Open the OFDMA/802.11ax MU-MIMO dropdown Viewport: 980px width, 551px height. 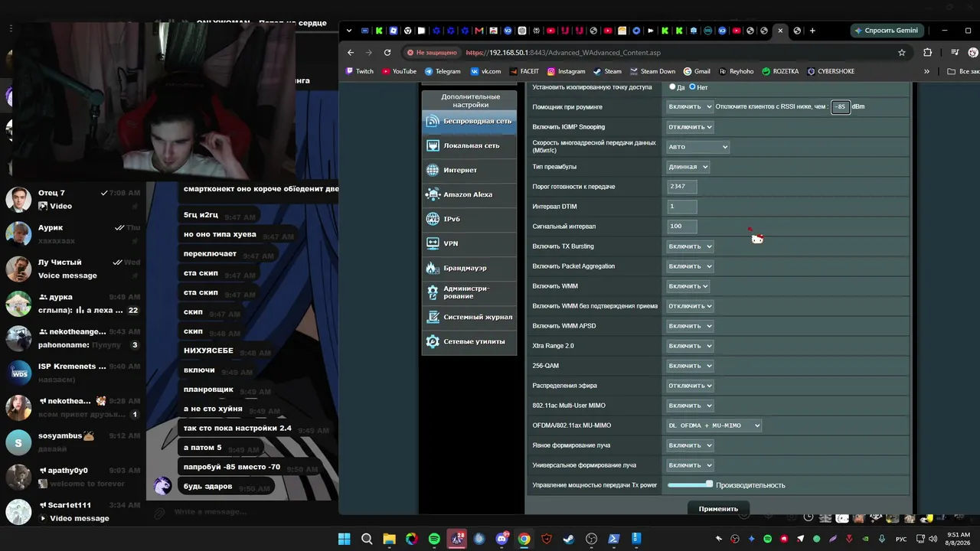pyautogui.click(x=714, y=425)
